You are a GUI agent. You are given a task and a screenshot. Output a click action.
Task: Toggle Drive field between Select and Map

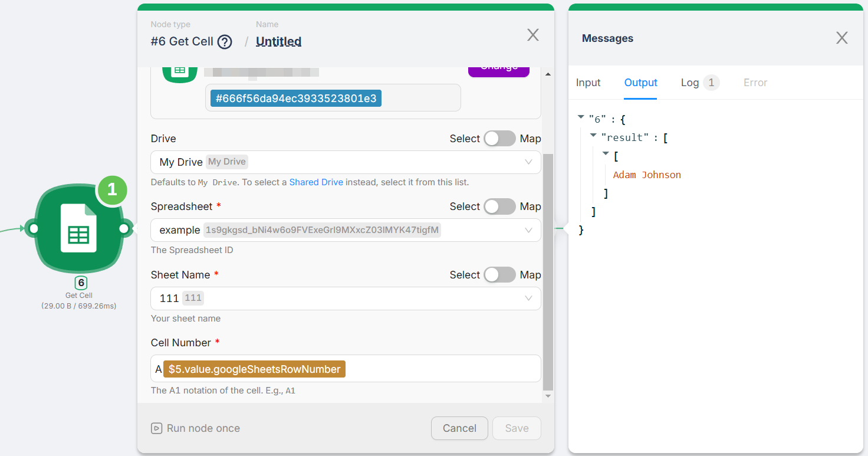(x=499, y=139)
